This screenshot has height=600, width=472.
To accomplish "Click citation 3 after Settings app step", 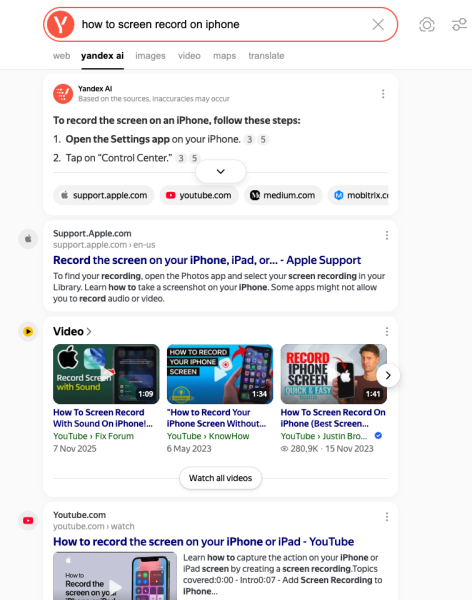I will point(250,140).
